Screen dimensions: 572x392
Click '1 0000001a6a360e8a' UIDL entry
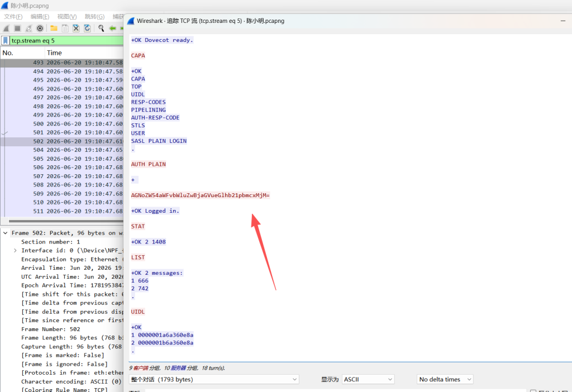163,334
